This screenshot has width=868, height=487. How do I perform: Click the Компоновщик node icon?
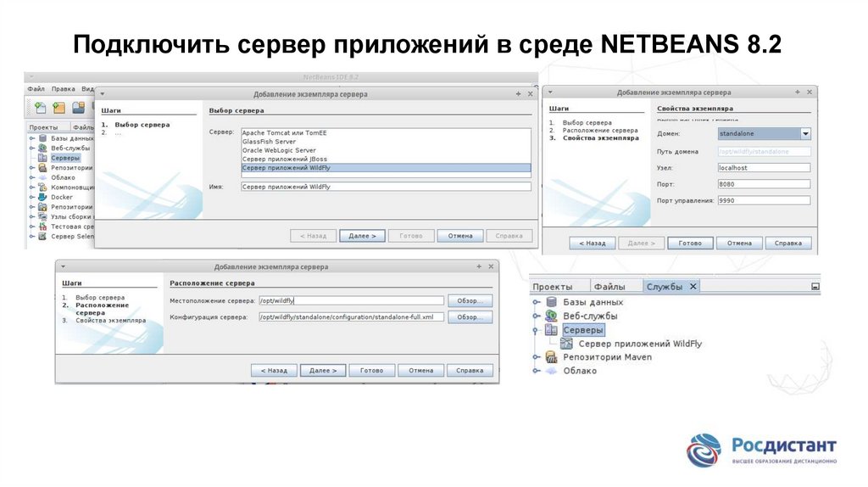tap(42, 188)
